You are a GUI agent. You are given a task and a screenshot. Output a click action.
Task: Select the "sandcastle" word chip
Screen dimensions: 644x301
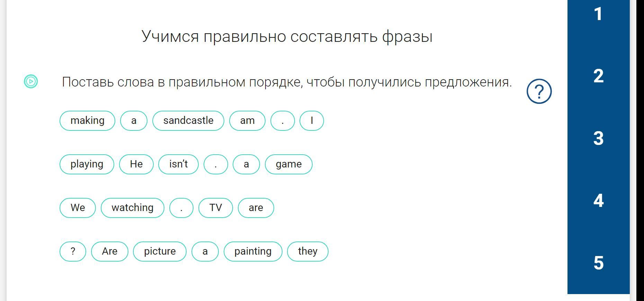pos(188,121)
